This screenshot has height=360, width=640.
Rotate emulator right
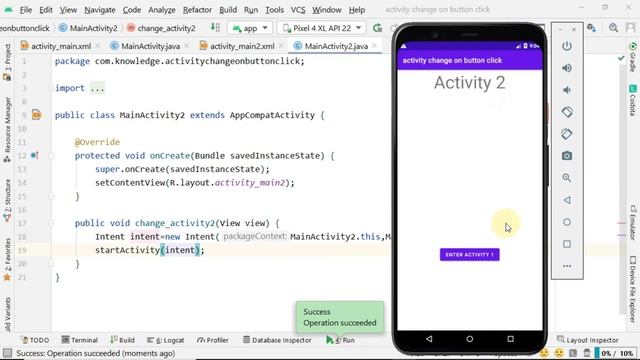point(567,134)
